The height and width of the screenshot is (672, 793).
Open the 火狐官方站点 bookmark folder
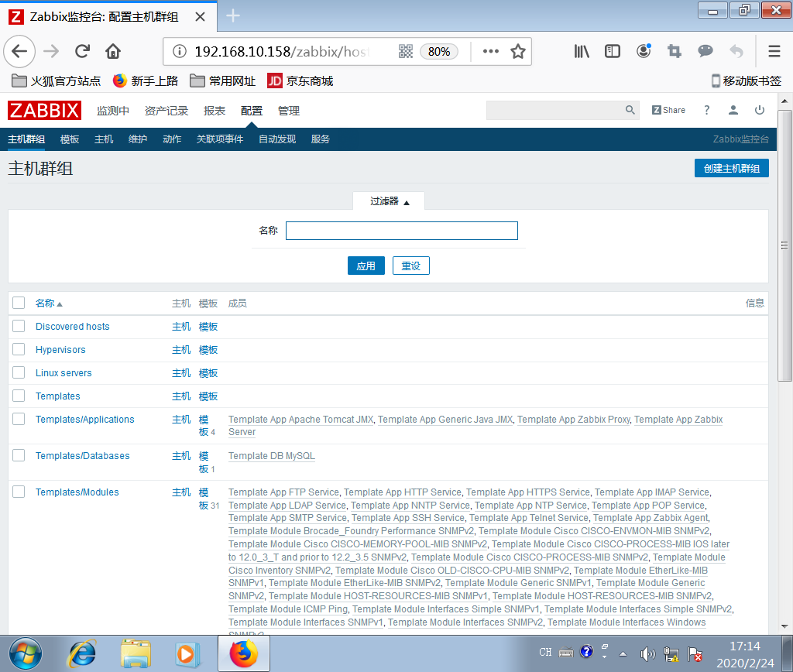pyautogui.click(x=56, y=81)
